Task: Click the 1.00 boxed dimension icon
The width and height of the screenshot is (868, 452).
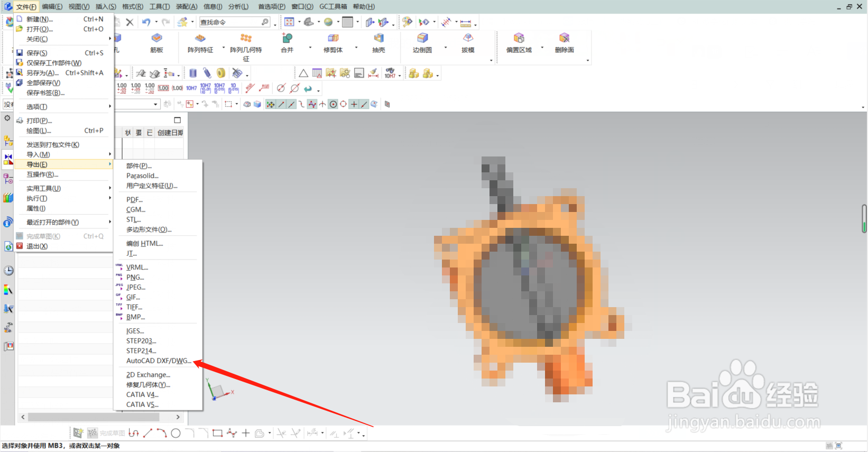Action: coord(163,88)
